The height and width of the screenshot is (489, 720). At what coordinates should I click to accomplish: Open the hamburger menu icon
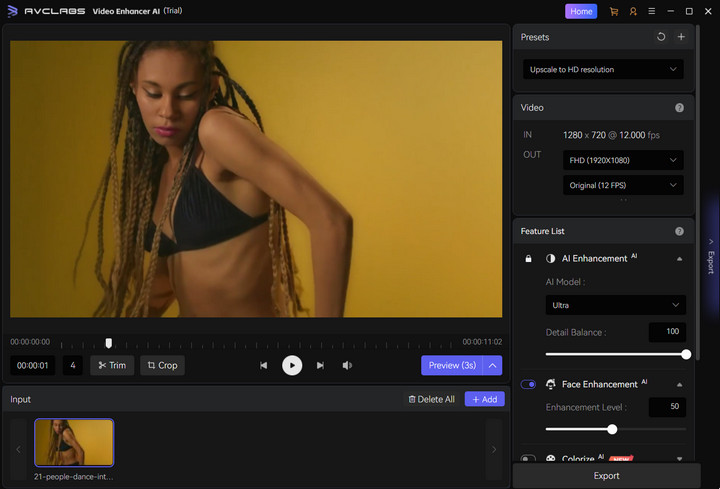(652, 11)
